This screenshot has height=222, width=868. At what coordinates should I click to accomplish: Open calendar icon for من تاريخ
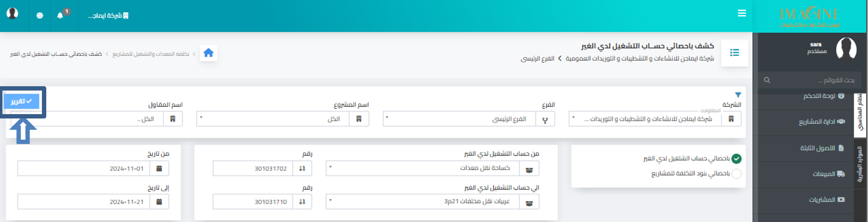point(160,169)
